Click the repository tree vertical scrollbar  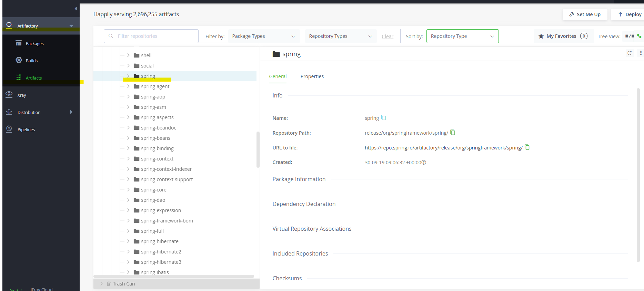[258, 149]
